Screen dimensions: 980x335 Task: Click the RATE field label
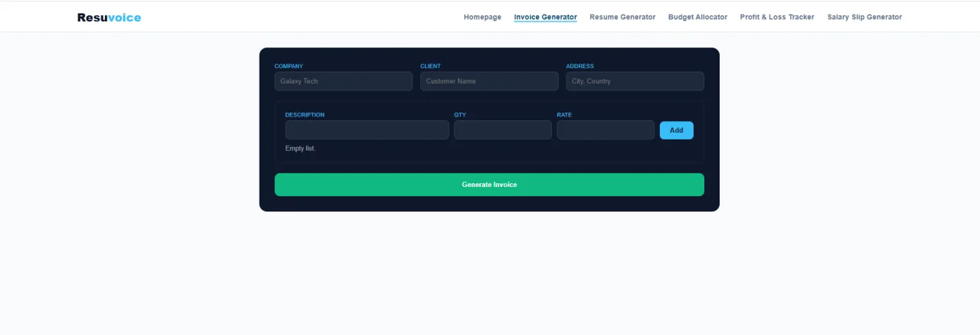564,115
